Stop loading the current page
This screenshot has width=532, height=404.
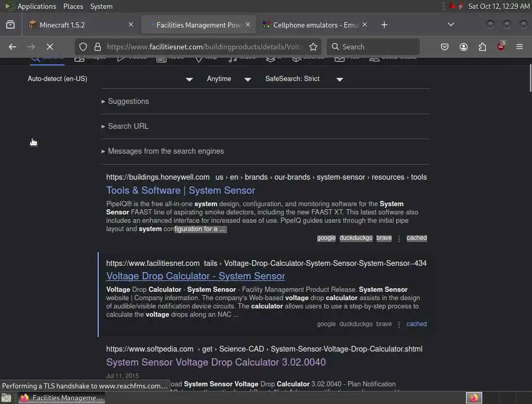[49, 47]
